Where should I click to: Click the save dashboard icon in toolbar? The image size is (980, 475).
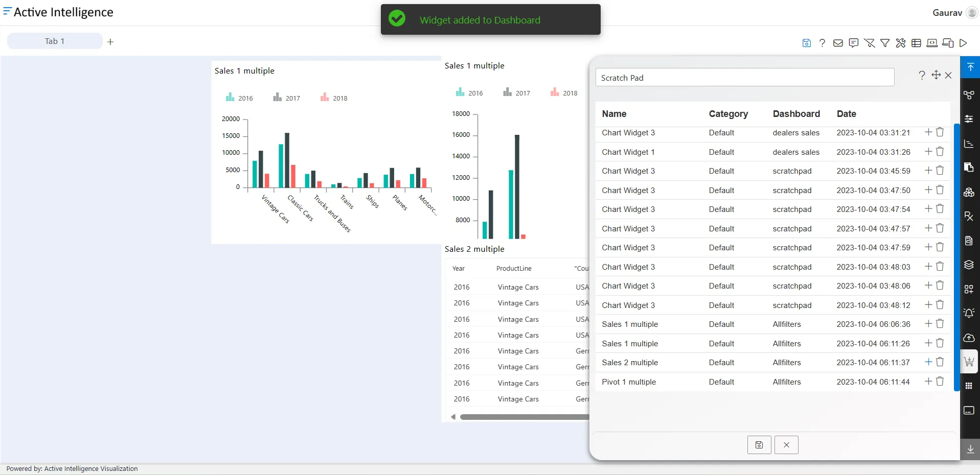806,43
